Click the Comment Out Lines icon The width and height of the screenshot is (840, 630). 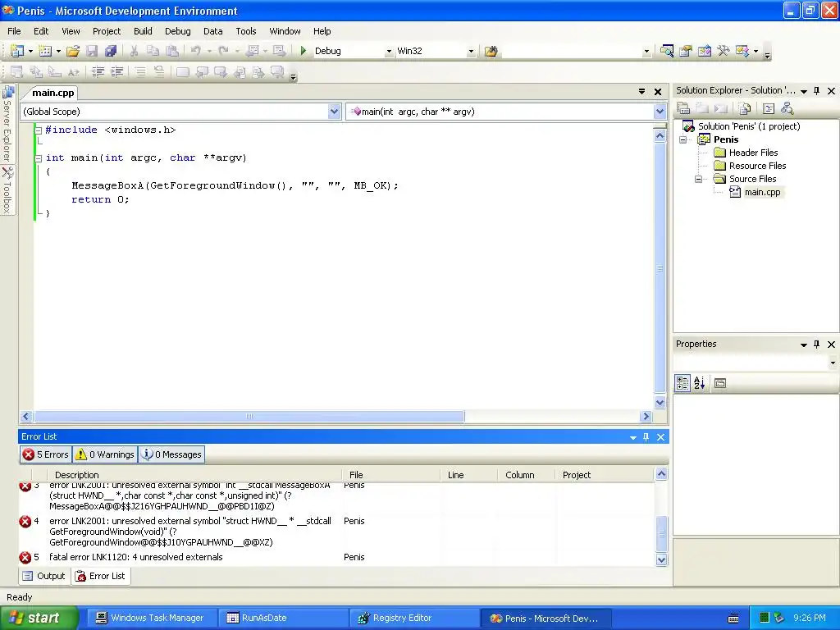point(140,71)
